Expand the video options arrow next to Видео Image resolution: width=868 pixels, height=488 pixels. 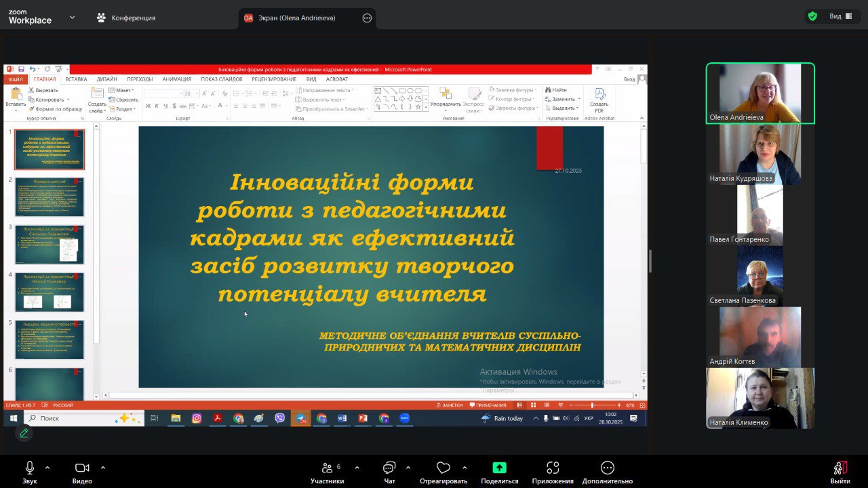pos(103,467)
